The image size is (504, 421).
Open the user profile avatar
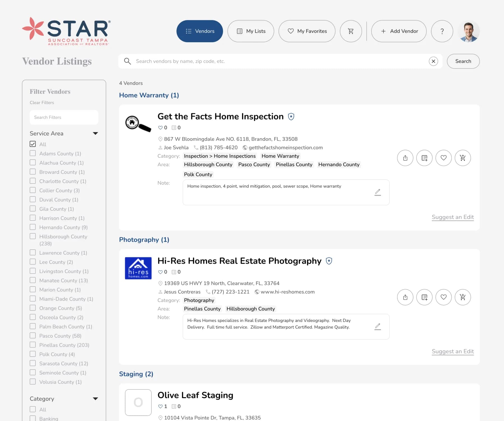468,31
